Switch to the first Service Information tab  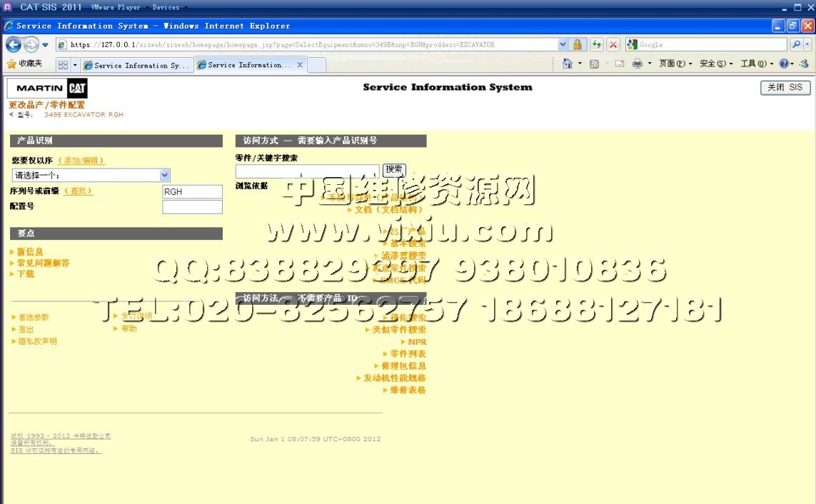tap(136, 65)
